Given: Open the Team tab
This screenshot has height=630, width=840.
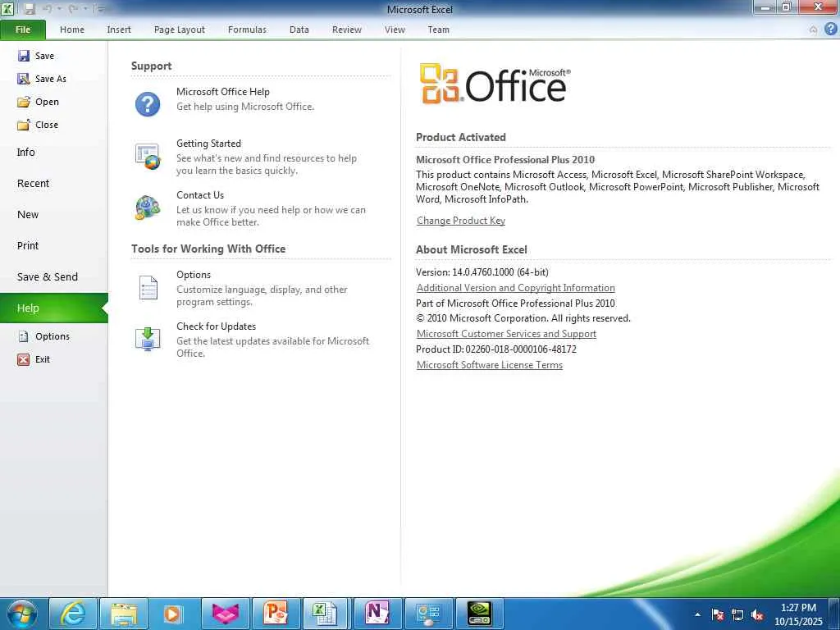Looking at the screenshot, I should pos(438,30).
